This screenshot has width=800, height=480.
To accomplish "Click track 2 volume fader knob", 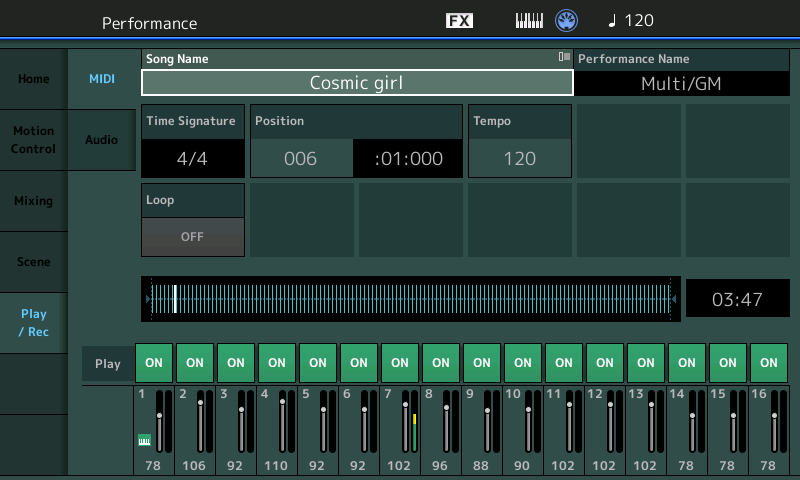I will [200, 403].
